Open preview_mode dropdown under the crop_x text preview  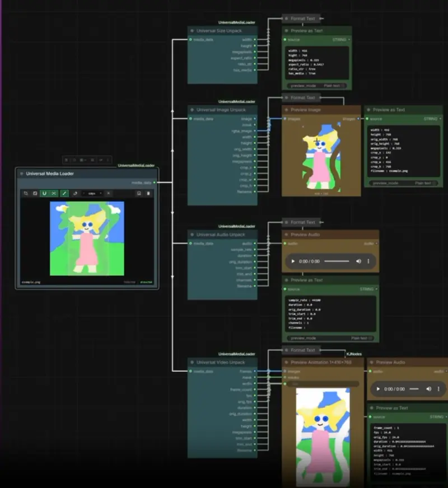click(403, 183)
